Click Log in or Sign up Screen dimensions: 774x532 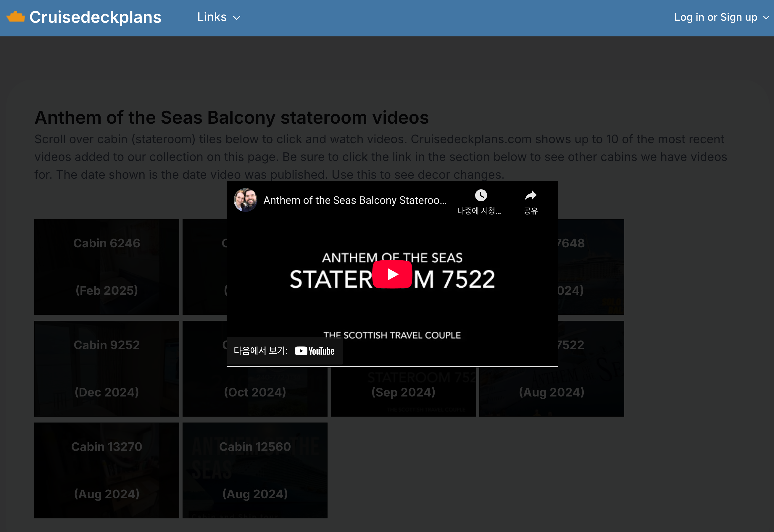tap(715, 17)
